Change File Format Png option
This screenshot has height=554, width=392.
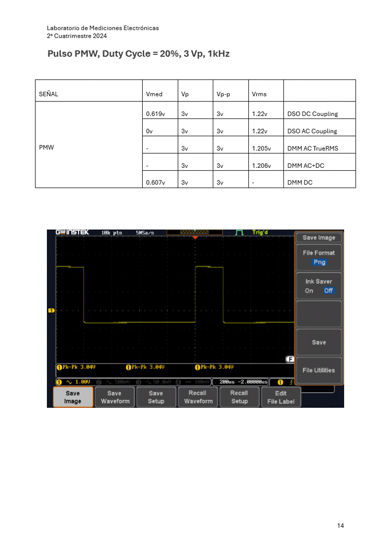click(x=319, y=263)
